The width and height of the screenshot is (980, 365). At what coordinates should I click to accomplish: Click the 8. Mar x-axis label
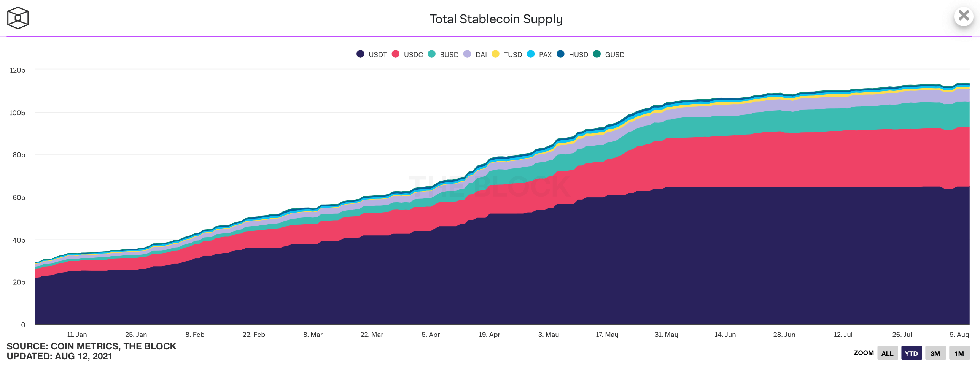tap(313, 335)
